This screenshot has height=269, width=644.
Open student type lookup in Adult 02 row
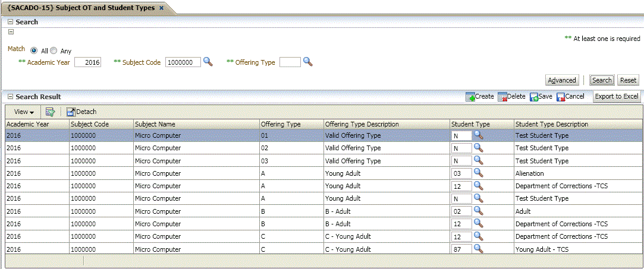(479, 211)
